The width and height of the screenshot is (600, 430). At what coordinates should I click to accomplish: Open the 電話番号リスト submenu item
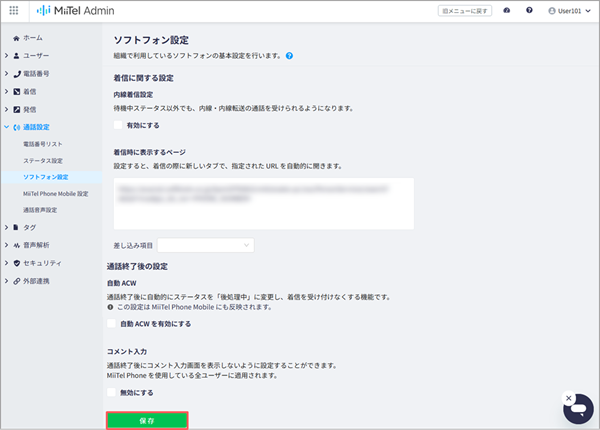[x=42, y=144]
